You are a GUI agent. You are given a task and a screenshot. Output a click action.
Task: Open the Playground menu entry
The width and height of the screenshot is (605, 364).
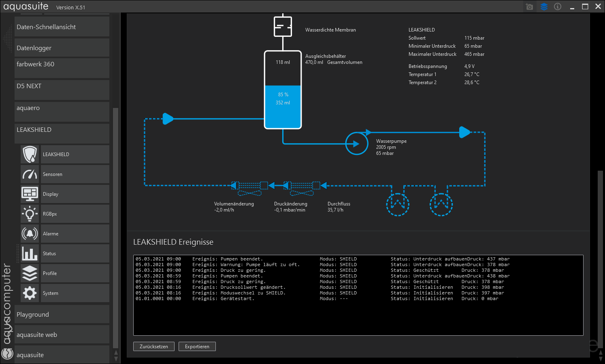pyautogui.click(x=62, y=315)
